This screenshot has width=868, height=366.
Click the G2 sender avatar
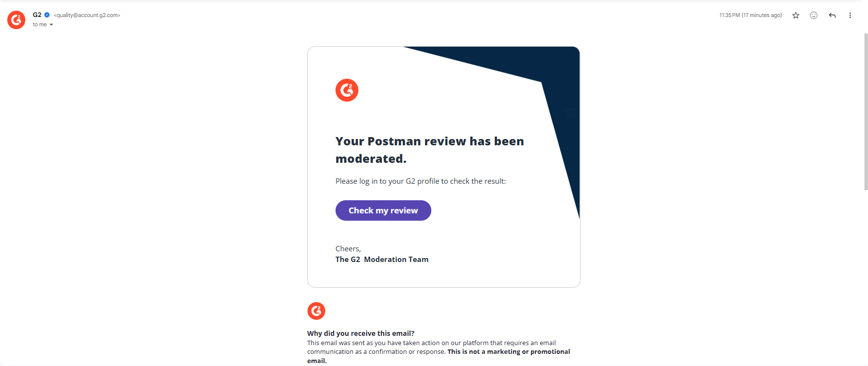click(17, 20)
